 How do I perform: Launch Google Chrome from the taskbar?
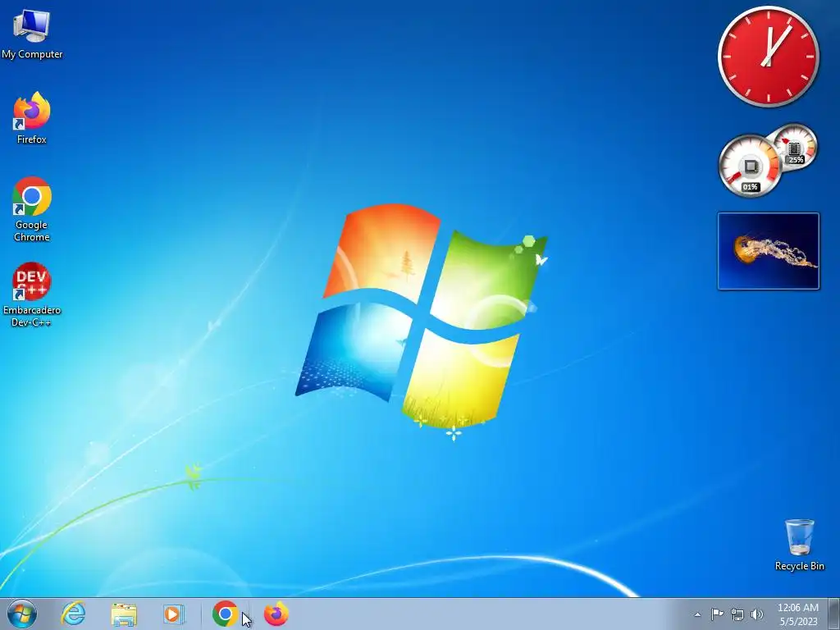coord(225,614)
